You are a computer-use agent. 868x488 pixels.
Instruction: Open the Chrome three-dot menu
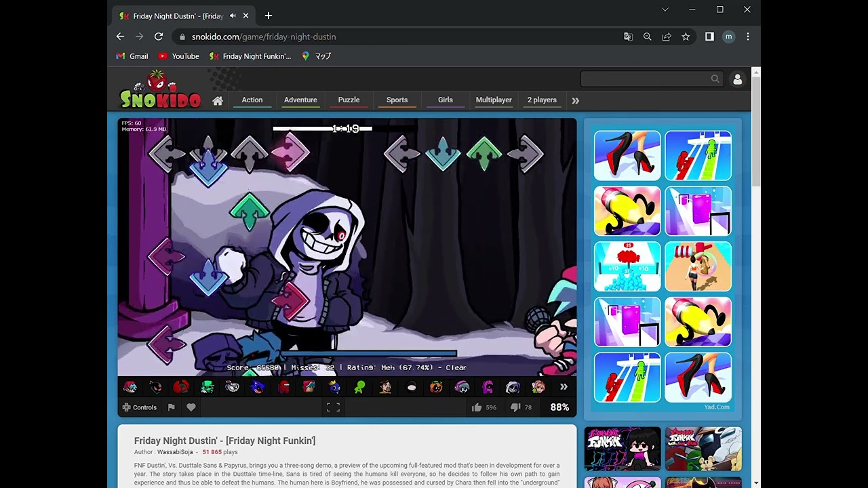748,37
